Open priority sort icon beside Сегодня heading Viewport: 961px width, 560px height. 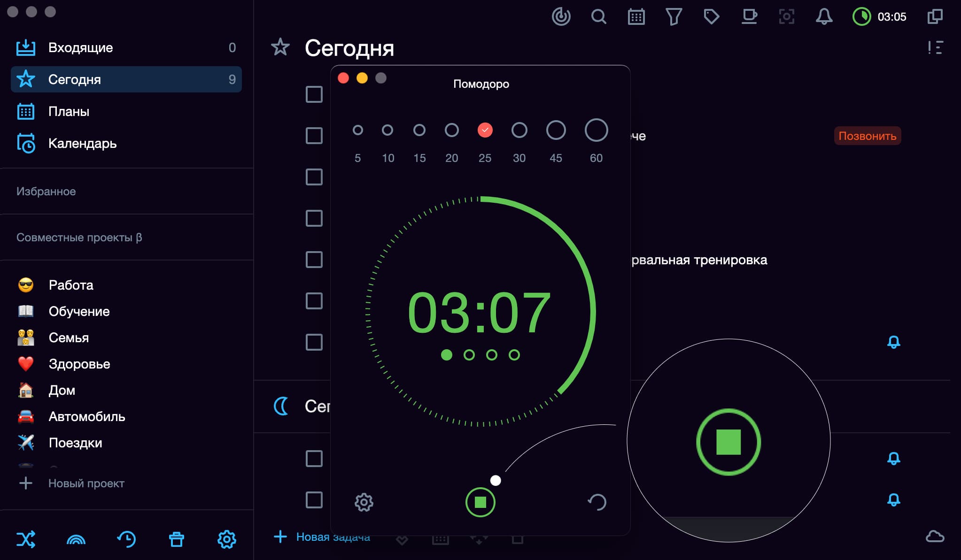[x=935, y=47]
